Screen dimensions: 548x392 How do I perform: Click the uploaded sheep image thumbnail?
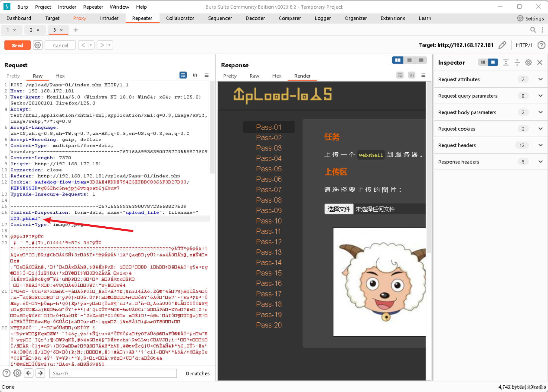point(379,282)
